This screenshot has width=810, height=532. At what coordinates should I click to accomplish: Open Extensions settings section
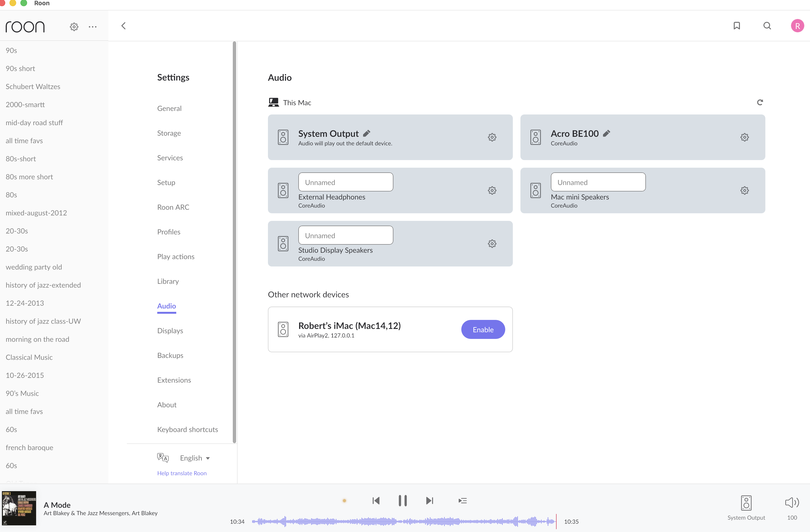click(174, 380)
